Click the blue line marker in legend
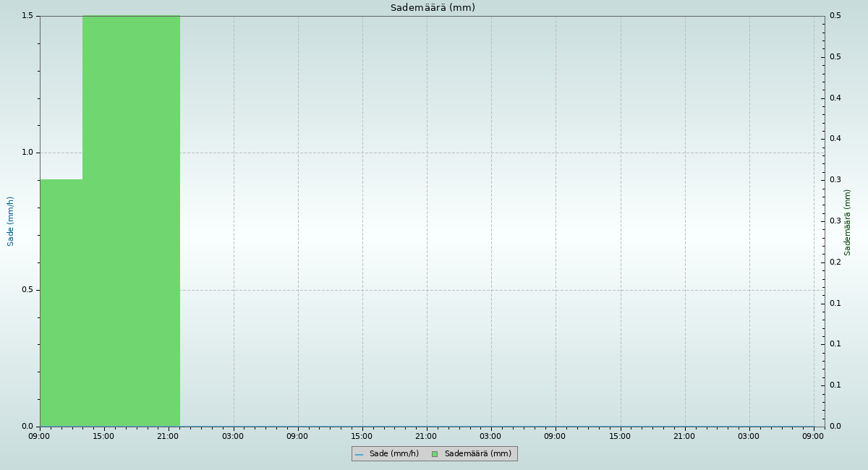The height and width of the screenshot is (470, 868). 359,454
